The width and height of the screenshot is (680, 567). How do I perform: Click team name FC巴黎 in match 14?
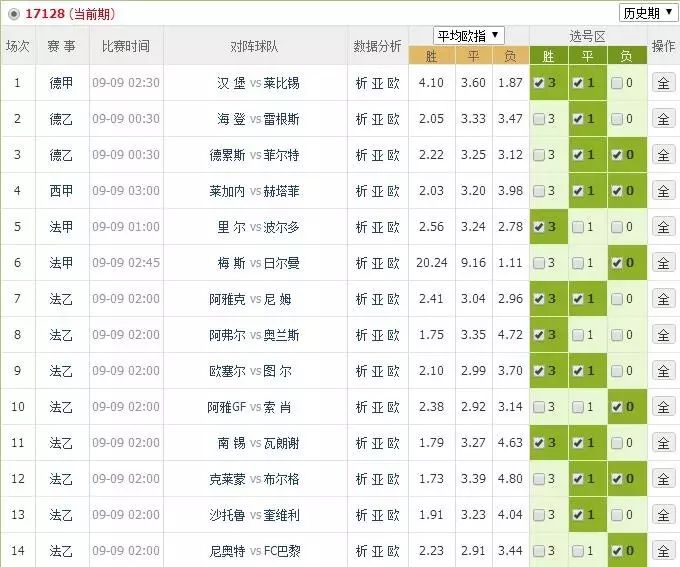coord(282,551)
